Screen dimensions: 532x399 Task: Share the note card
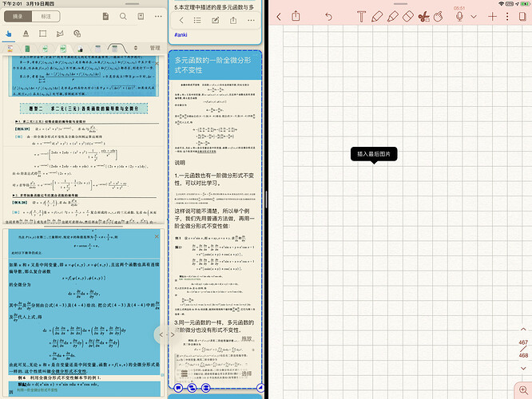pyautogui.click(x=233, y=20)
